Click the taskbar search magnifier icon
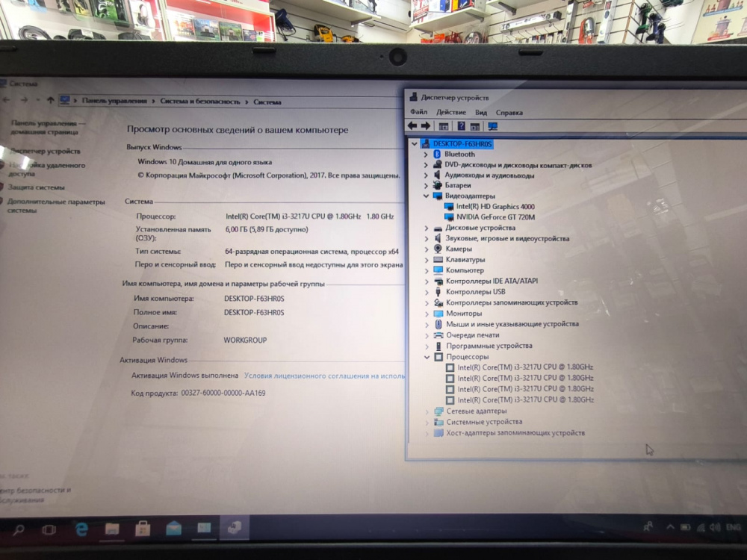747x560 pixels. coord(19,529)
